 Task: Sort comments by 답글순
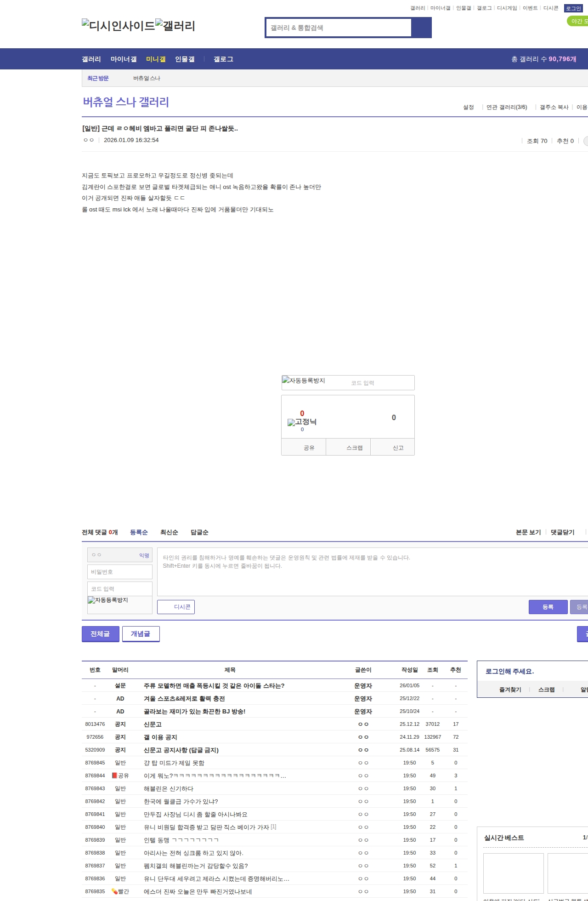199,532
